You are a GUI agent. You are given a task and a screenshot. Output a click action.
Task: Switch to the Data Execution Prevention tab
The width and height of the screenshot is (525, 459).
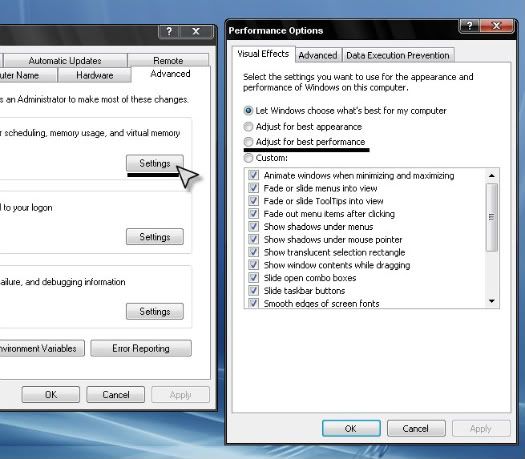[398, 55]
